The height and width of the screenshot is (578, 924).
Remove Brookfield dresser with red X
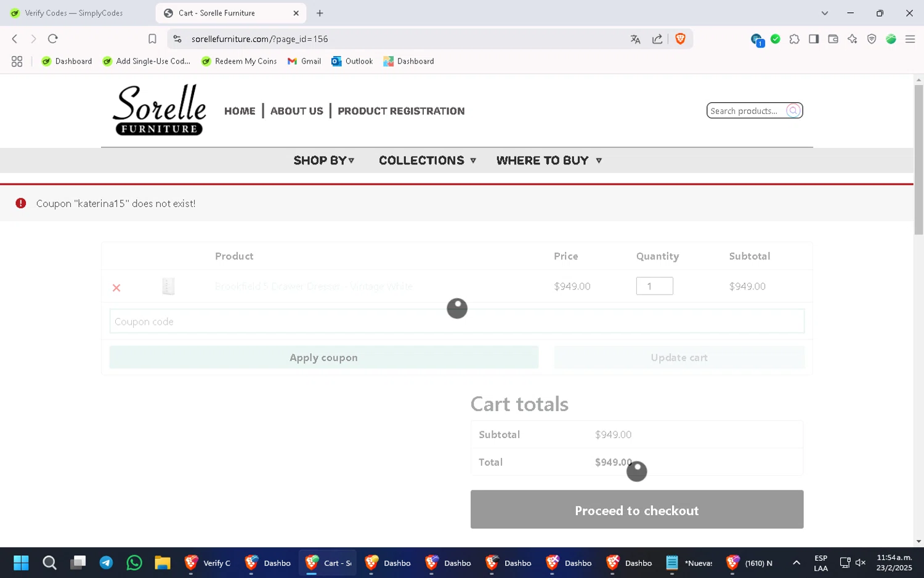click(x=116, y=288)
